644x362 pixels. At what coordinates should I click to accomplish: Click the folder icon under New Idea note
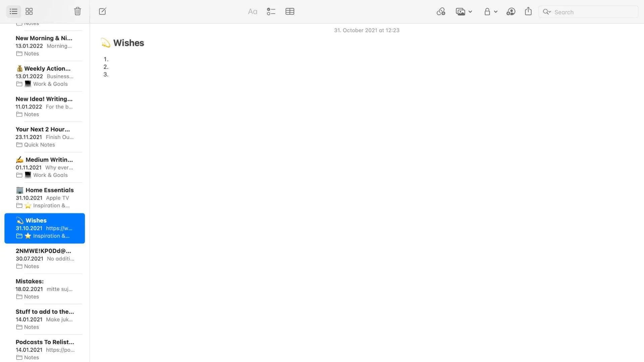pos(19,115)
